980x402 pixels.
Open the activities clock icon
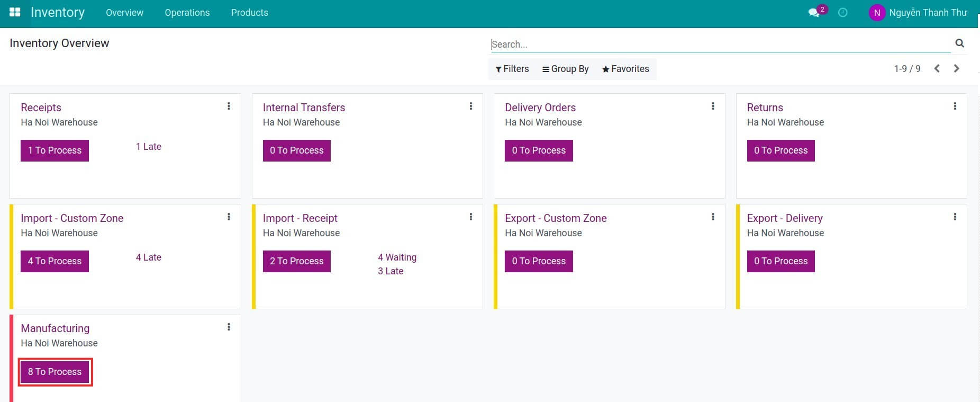[843, 13]
